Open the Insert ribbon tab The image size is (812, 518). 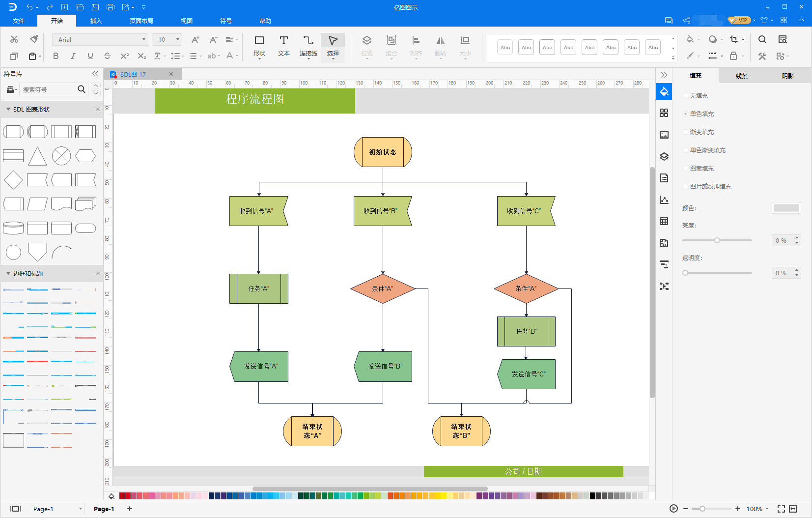coord(96,21)
